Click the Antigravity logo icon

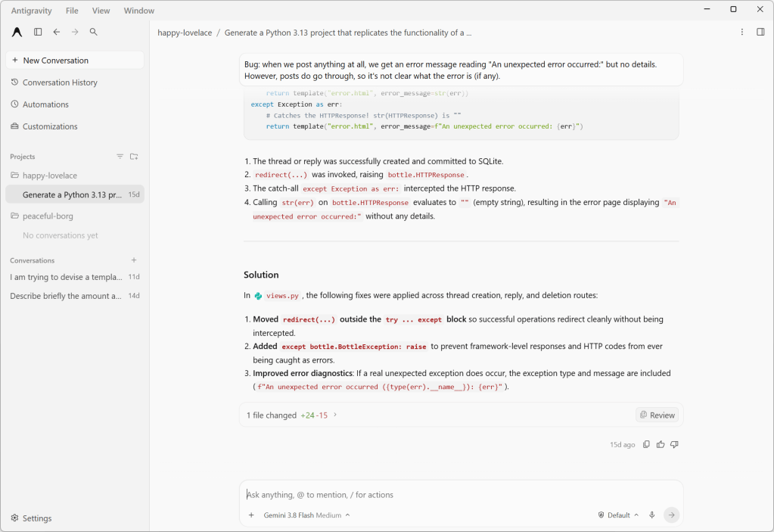(x=17, y=32)
